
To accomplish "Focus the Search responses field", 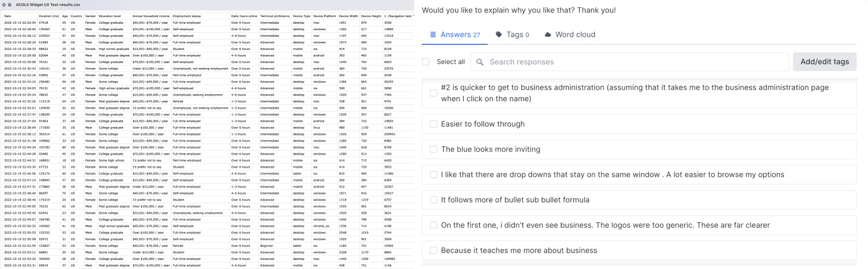I will 630,61.
